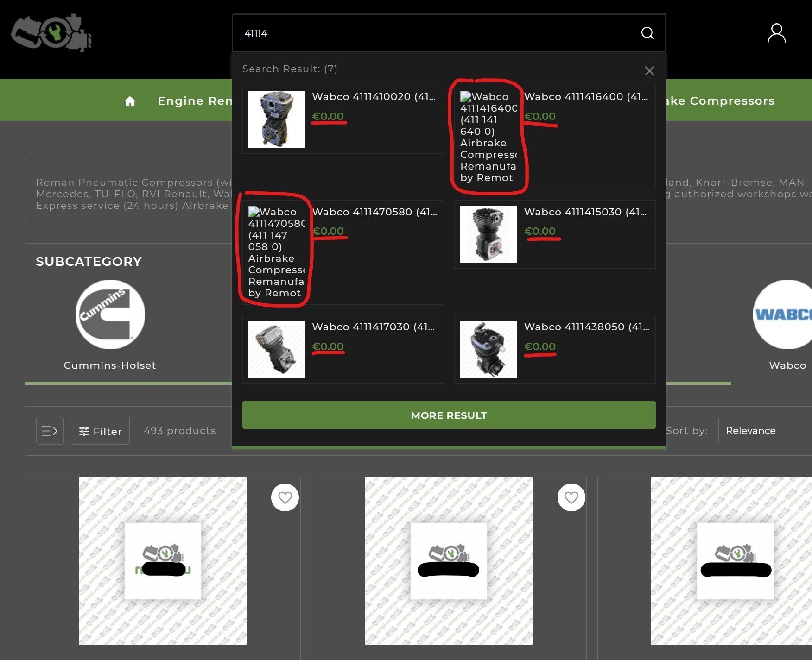Viewport: 812px width, 660px height.
Task: Click the 493 products count text
Action: pyautogui.click(x=180, y=431)
